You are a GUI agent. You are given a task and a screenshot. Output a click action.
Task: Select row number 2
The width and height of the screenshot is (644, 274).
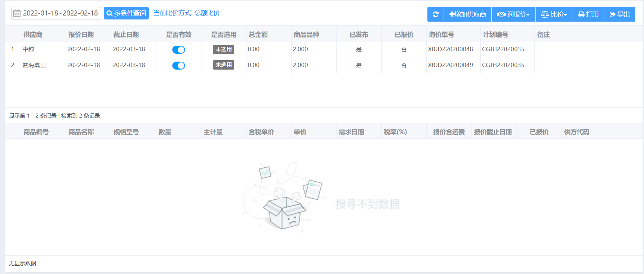point(13,65)
